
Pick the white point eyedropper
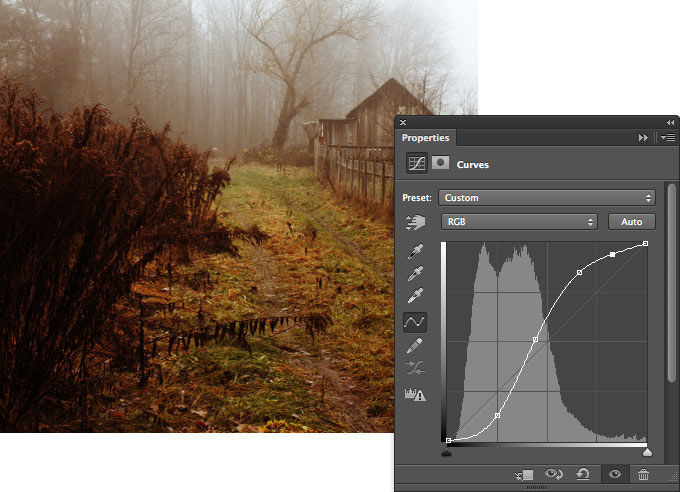coord(415,295)
